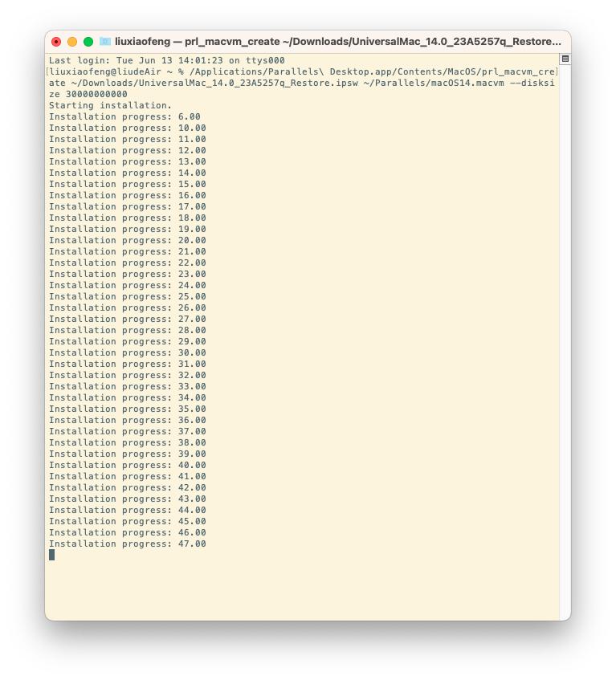Click 'Installation progress: 25.00' line

(127, 296)
